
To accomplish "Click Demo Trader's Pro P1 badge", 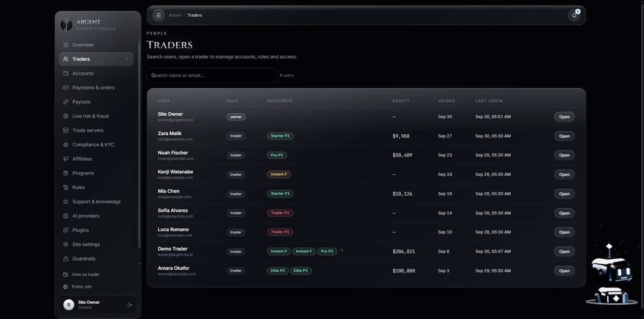I will (x=327, y=251).
